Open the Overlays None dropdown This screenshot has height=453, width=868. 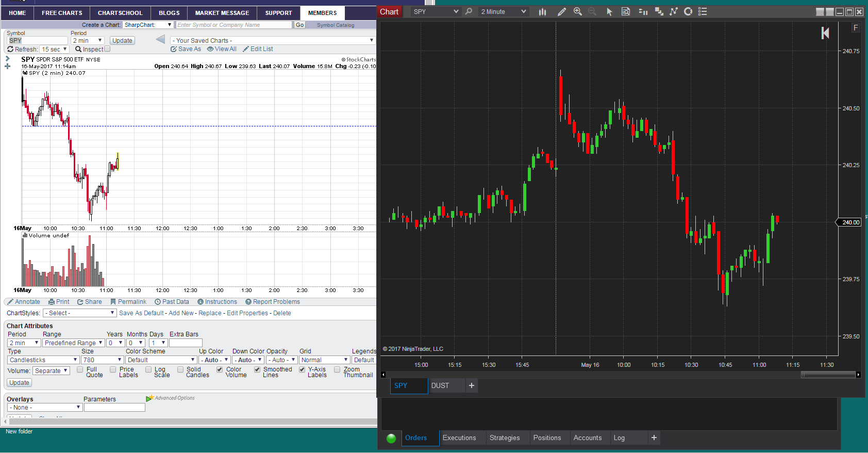(45, 408)
